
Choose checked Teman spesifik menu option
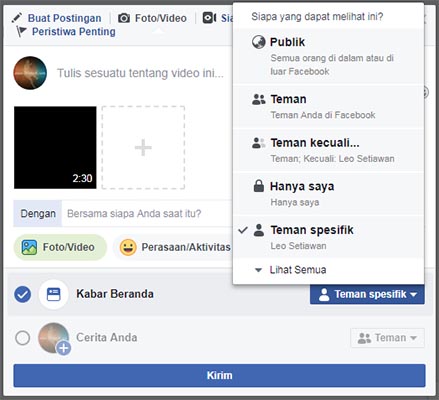click(x=328, y=238)
